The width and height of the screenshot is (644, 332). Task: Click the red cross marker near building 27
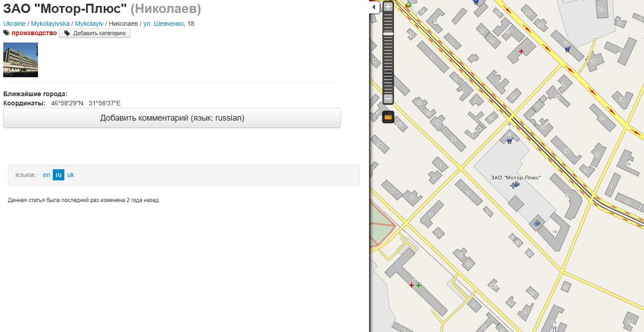(521, 51)
